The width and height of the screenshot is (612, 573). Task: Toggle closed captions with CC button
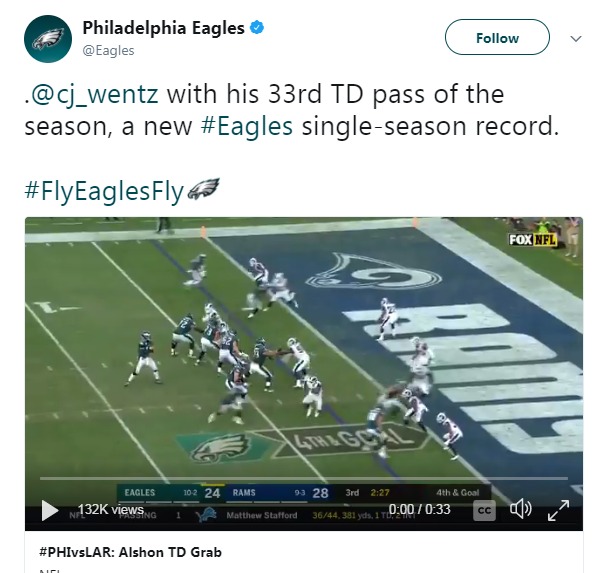[x=484, y=511]
